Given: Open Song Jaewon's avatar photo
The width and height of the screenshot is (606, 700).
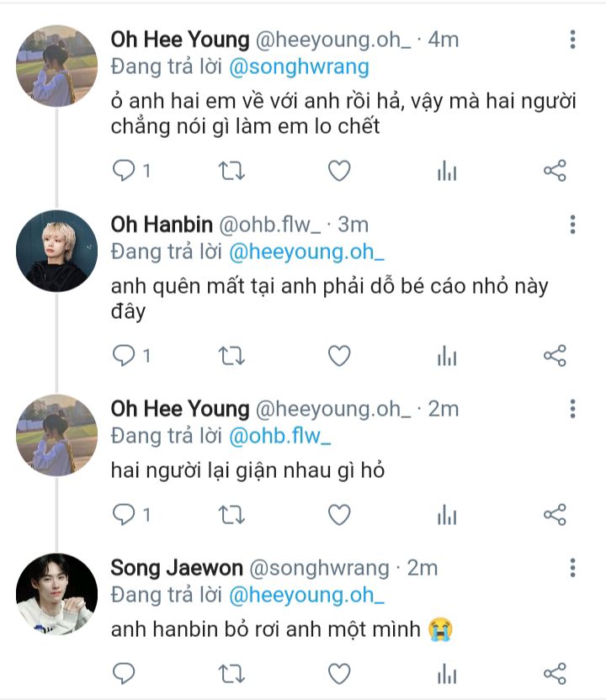Looking at the screenshot, I should point(57,594).
